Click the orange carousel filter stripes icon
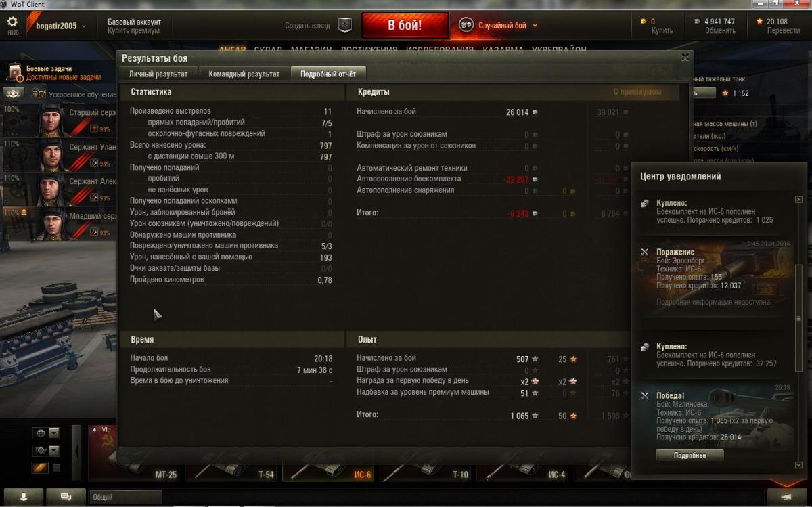Screen dimensions: 812x507 click(40, 468)
